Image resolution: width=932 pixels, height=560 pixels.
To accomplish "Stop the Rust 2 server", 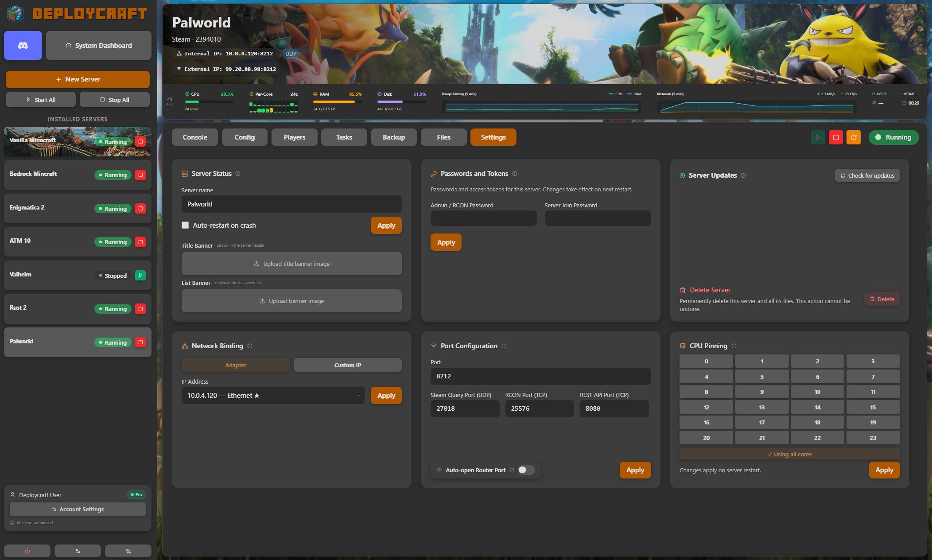I will [x=140, y=309].
